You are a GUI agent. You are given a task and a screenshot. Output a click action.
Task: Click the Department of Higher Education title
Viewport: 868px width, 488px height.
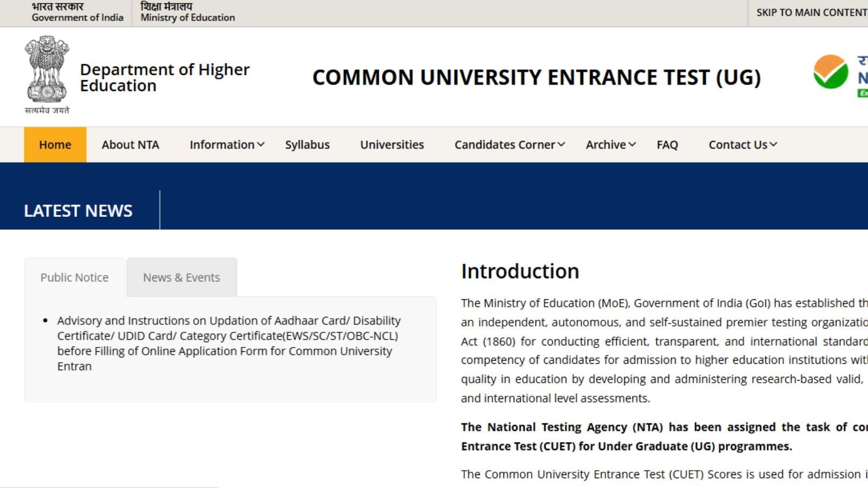click(164, 78)
